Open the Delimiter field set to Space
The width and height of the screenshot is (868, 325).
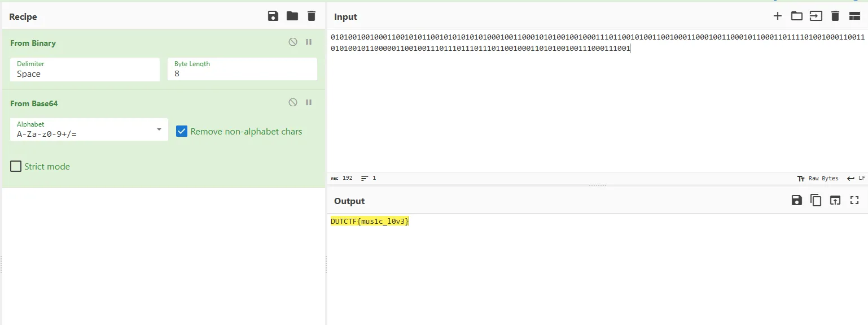pyautogui.click(x=85, y=74)
